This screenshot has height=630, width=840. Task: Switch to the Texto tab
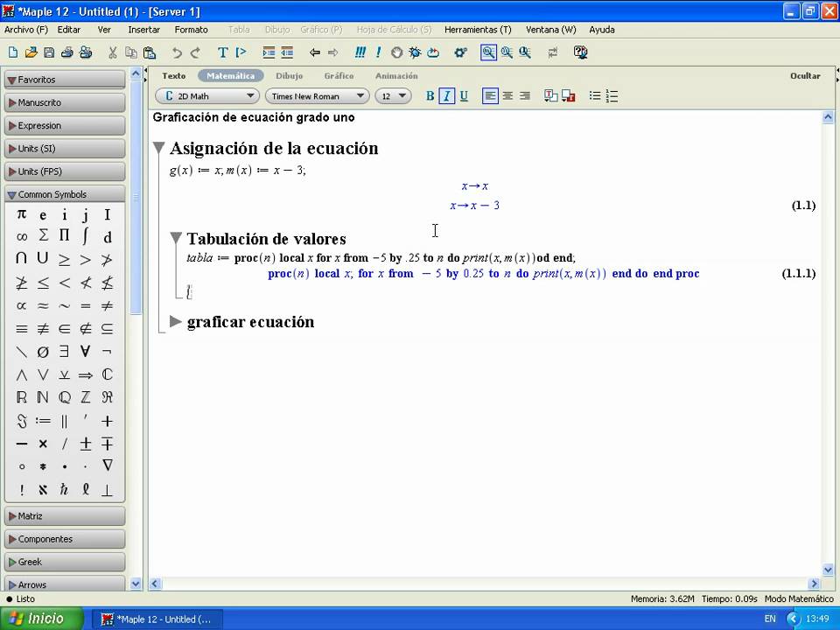[174, 75]
